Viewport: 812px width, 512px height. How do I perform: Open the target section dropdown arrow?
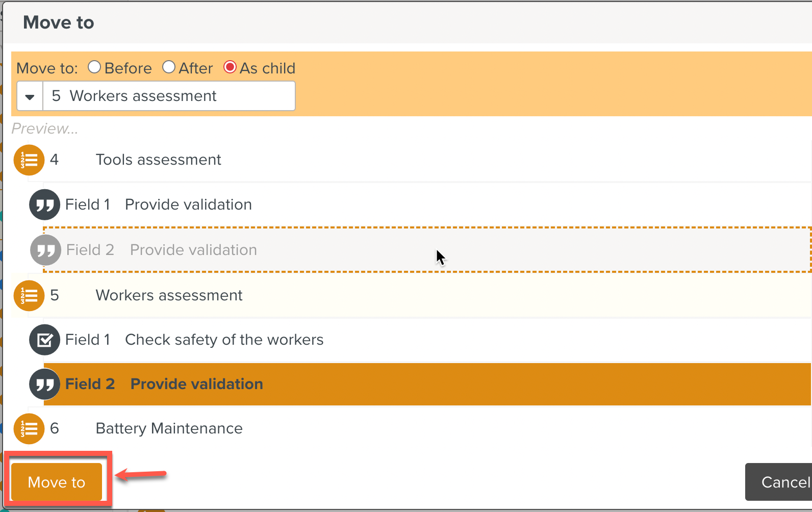(30, 96)
